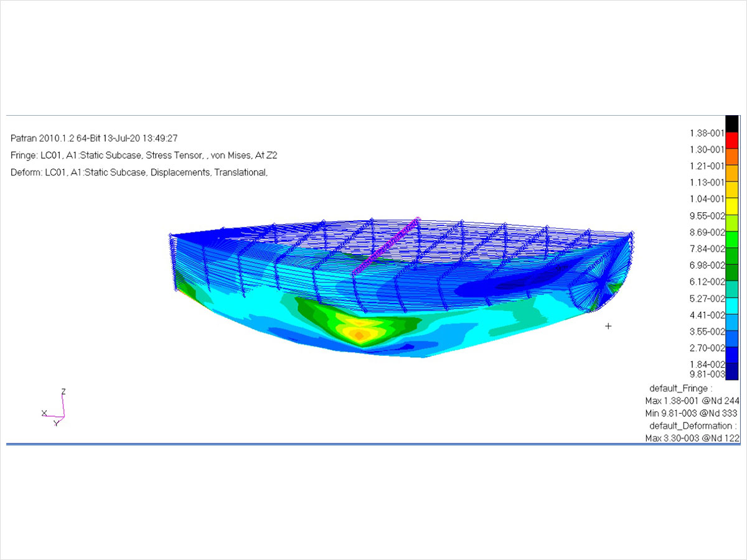The image size is (747, 560).
Task: Click the 9.81-003 legend value label
Action: pos(707,374)
